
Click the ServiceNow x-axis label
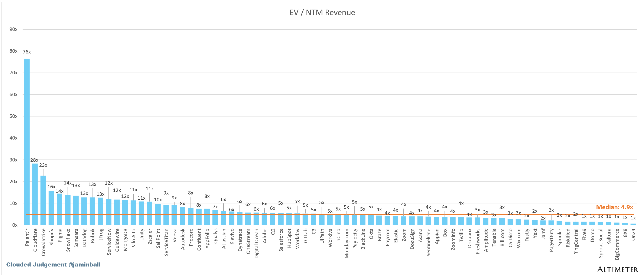point(109,242)
